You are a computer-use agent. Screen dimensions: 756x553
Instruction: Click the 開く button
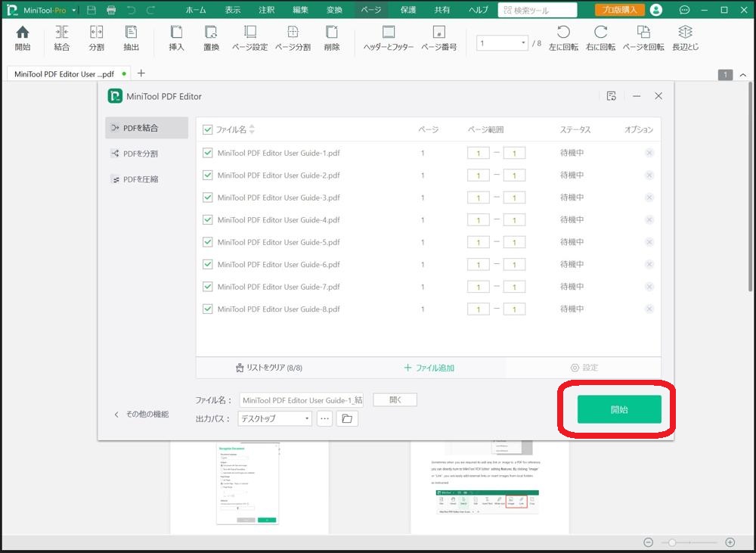[x=395, y=399]
